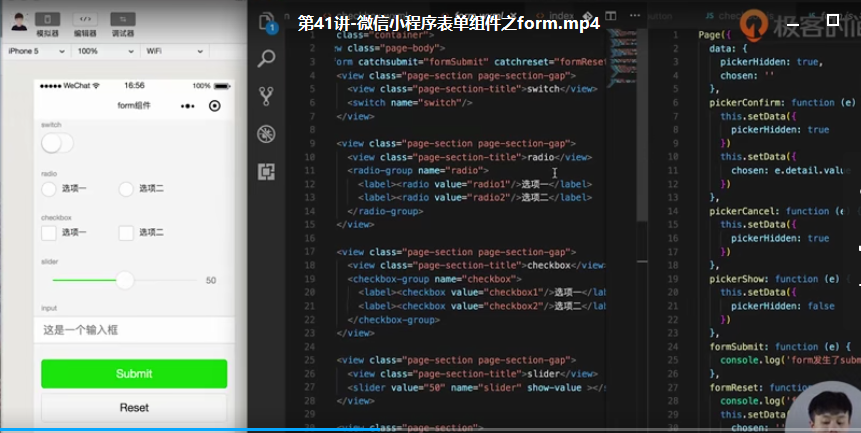Open the Source Control branch icon
The width and height of the screenshot is (861, 433).
[x=266, y=96]
